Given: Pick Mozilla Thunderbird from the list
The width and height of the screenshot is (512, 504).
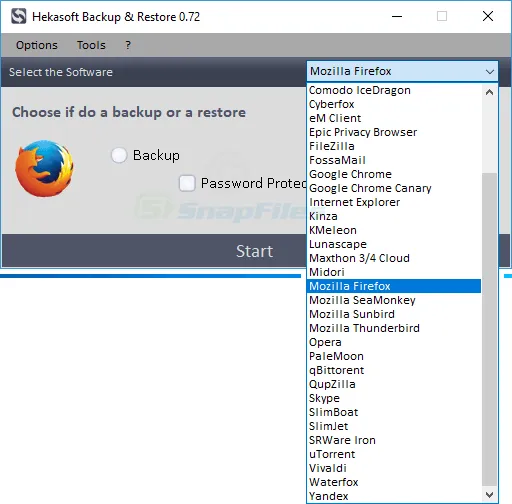Looking at the screenshot, I should coord(394,328).
